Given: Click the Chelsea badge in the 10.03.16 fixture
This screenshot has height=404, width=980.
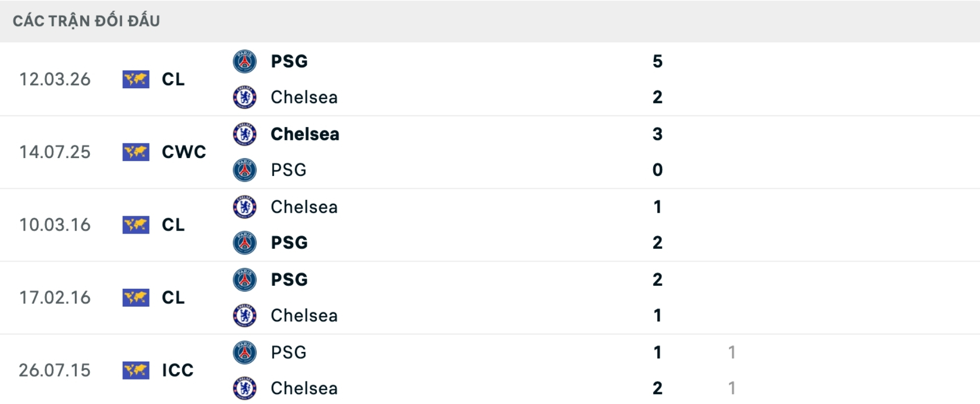Looking at the screenshot, I should coord(245,207).
